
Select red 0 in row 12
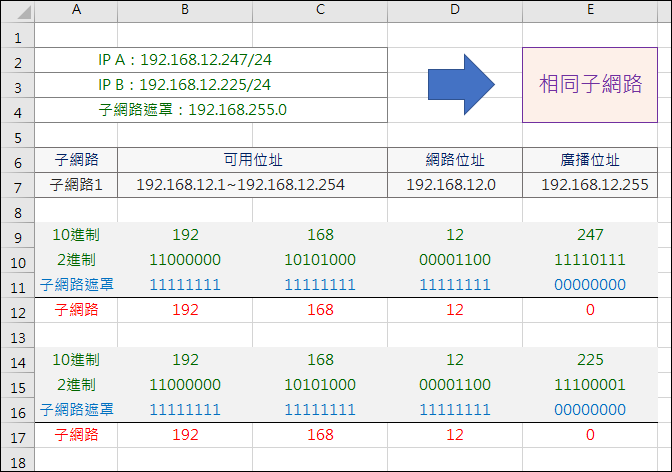(590, 310)
